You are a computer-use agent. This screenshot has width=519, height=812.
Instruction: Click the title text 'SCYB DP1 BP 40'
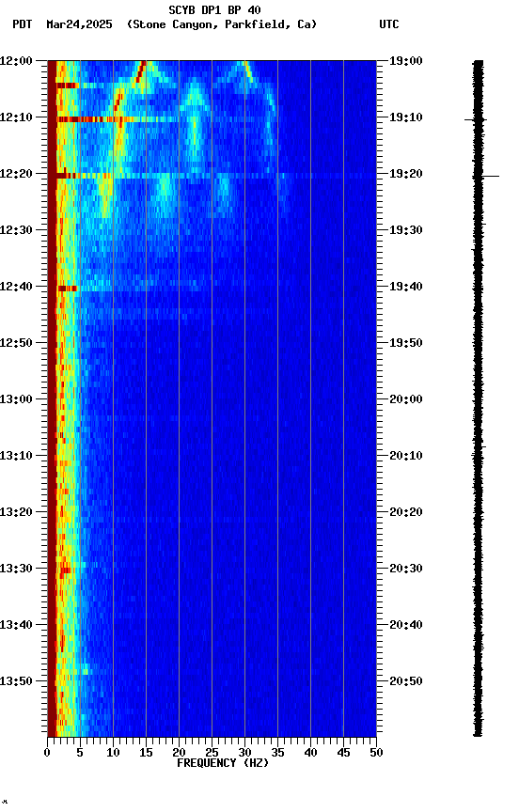(x=214, y=10)
